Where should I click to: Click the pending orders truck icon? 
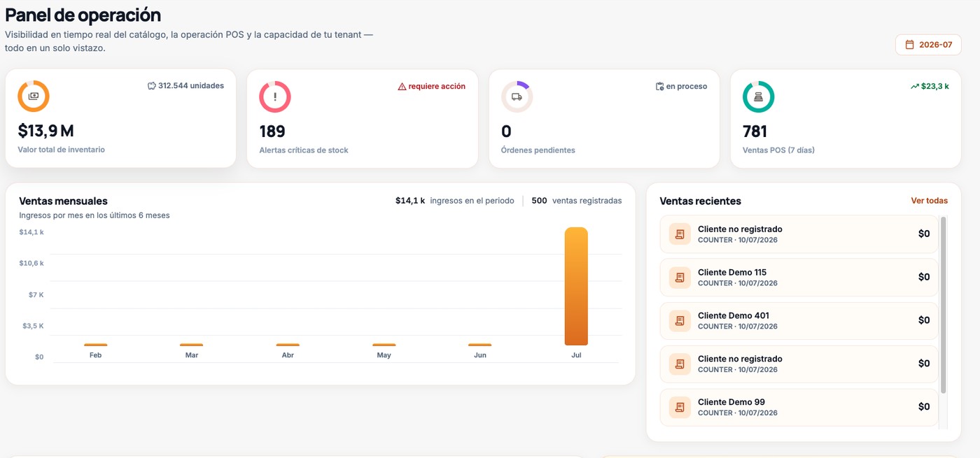point(517,96)
